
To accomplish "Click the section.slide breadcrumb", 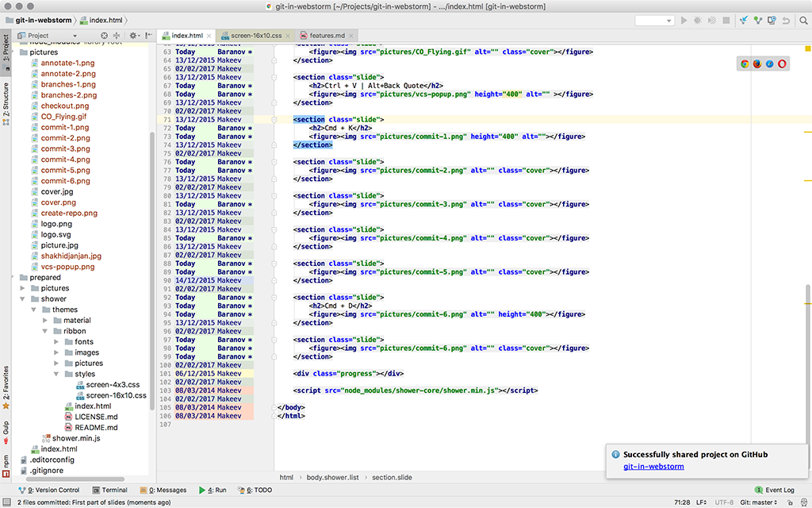I will pyautogui.click(x=392, y=477).
